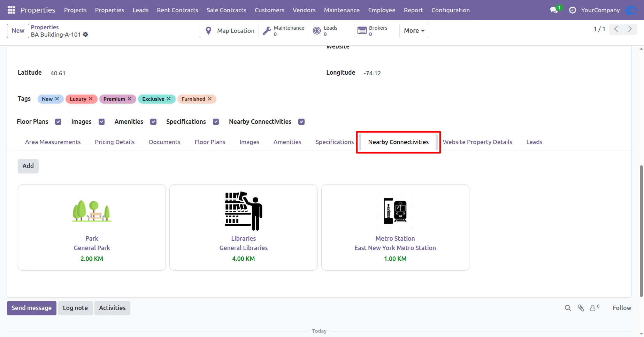The width and height of the screenshot is (644, 337).
Task: Uncheck the Nearby Connectivities checkbox
Action: click(301, 122)
